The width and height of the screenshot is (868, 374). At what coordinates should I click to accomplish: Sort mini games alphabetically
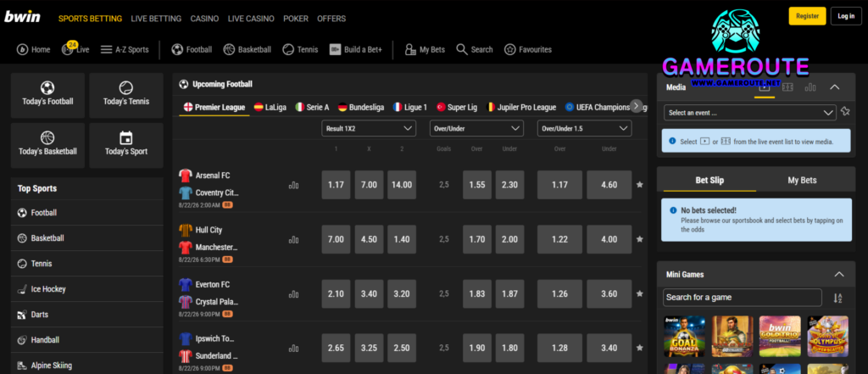pyautogui.click(x=837, y=298)
